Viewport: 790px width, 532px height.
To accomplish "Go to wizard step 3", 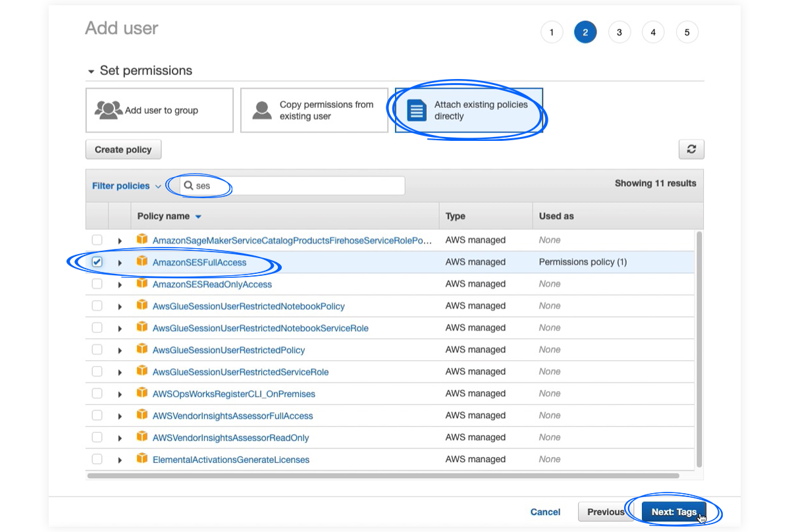I will coord(619,32).
